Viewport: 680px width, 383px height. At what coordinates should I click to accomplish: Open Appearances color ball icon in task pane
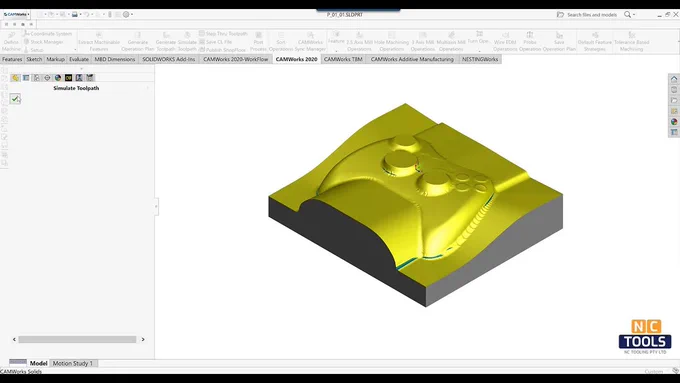674,122
